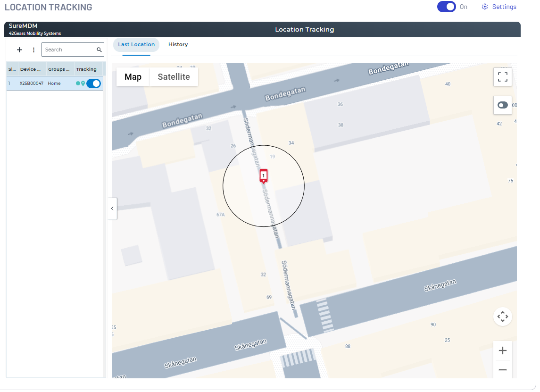Zoom in on the map
540x392 pixels.
(502, 350)
